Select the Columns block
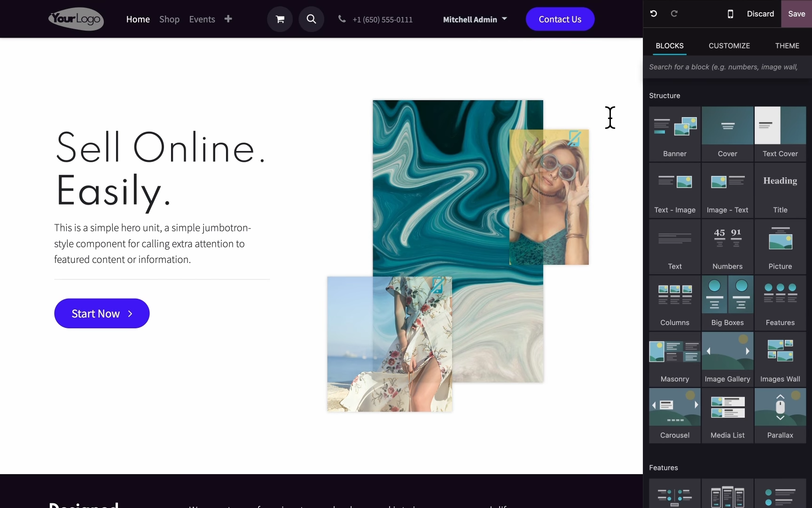 (x=675, y=303)
